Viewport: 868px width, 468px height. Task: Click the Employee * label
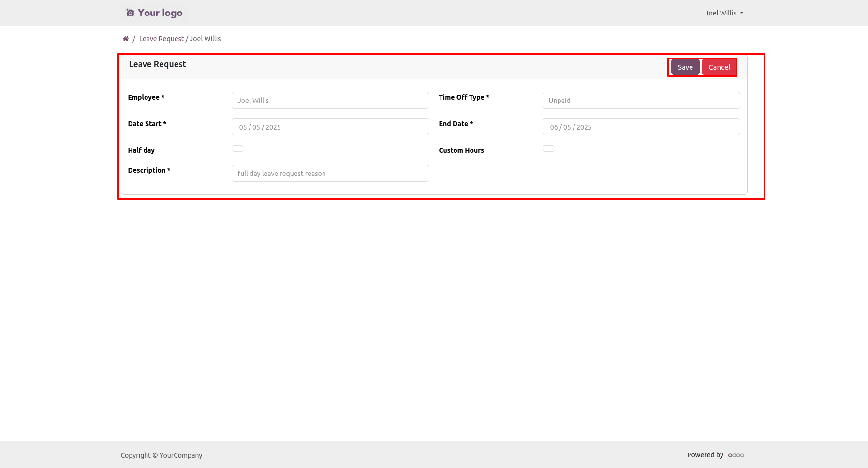(x=146, y=97)
